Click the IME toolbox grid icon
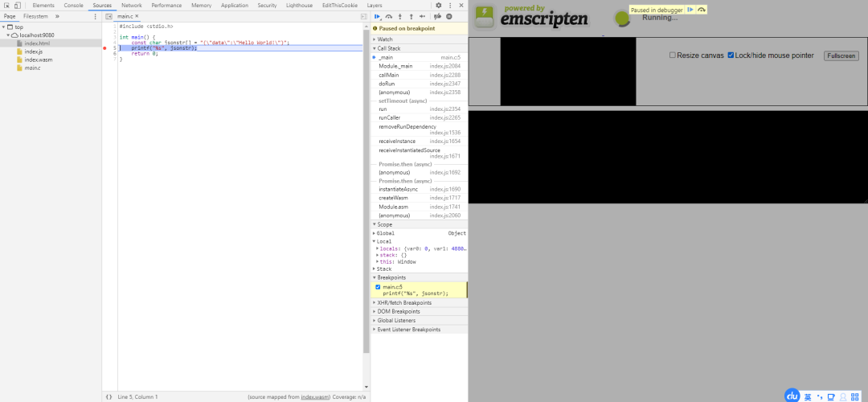868x402 pixels. point(855,396)
